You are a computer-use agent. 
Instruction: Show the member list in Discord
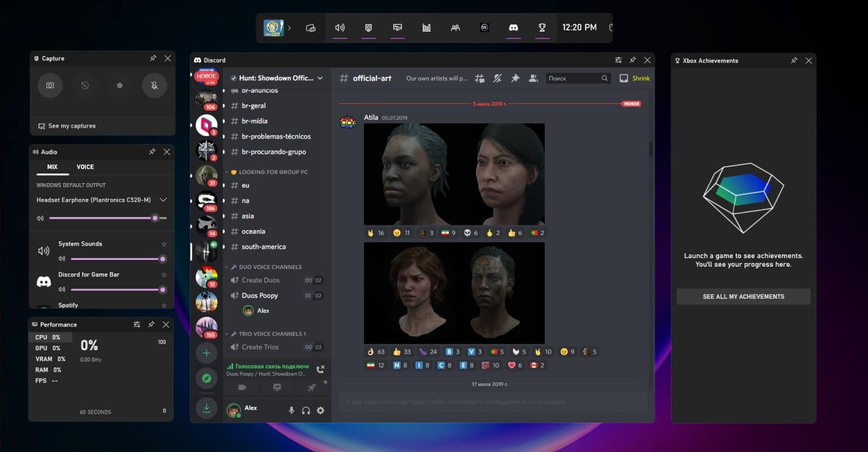click(x=533, y=78)
